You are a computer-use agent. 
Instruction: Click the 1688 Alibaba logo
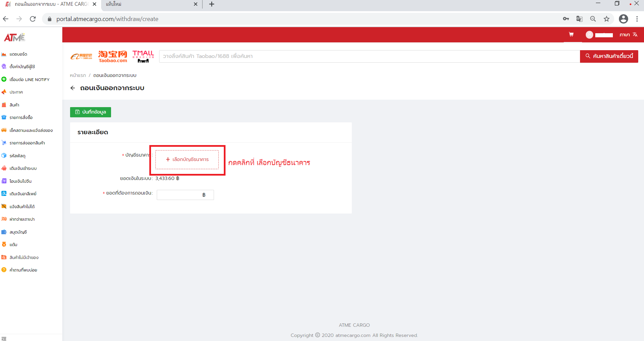click(81, 56)
